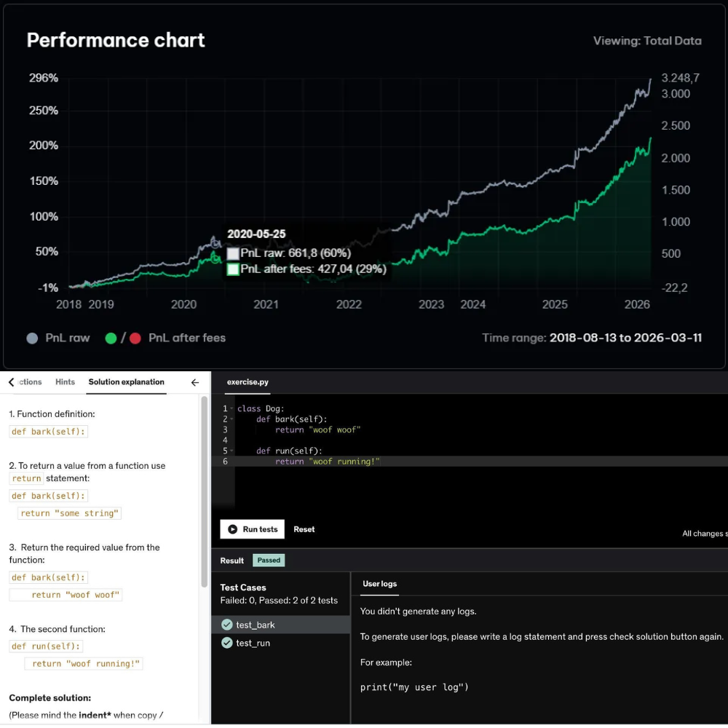The width and height of the screenshot is (728, 728).
Task: Click the red PnL after fees legend dot
Action: point(135,338)
